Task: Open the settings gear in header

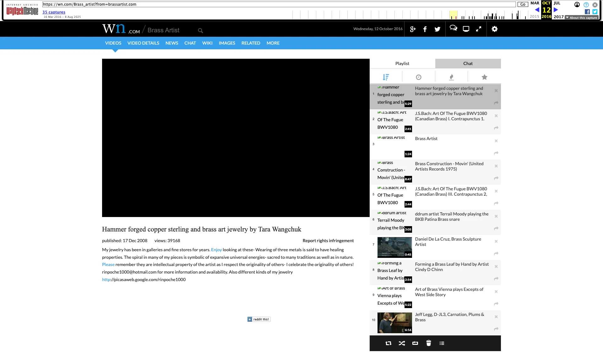Action: tap(495, 29)
